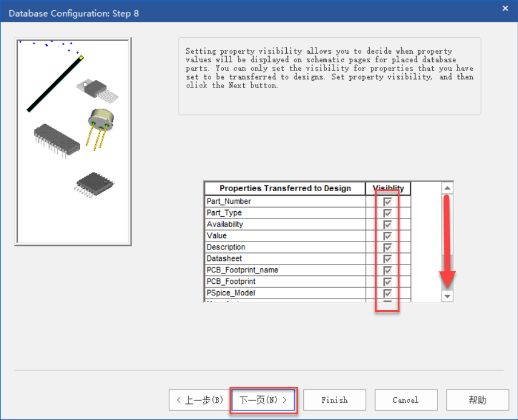Cancel the database configuration wizard
Screen dimensions: 518x420
(x=406, y=400)
